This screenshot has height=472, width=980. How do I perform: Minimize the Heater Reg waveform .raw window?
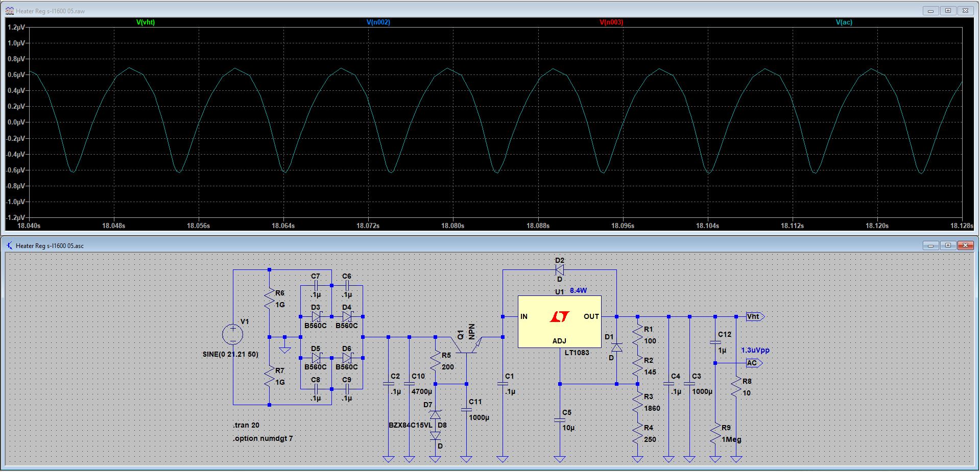(931, 11)
